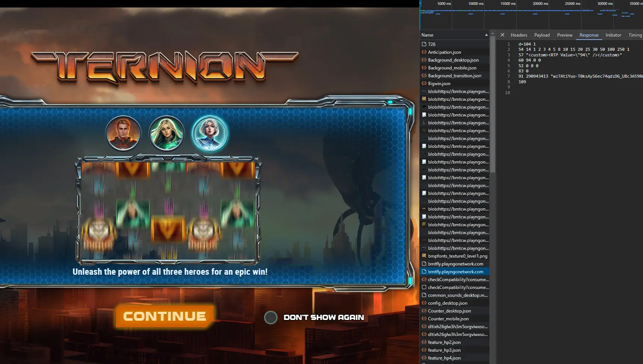
Task: Click the JSON icon beside feature_hp3.json
Action: (424, 350)
